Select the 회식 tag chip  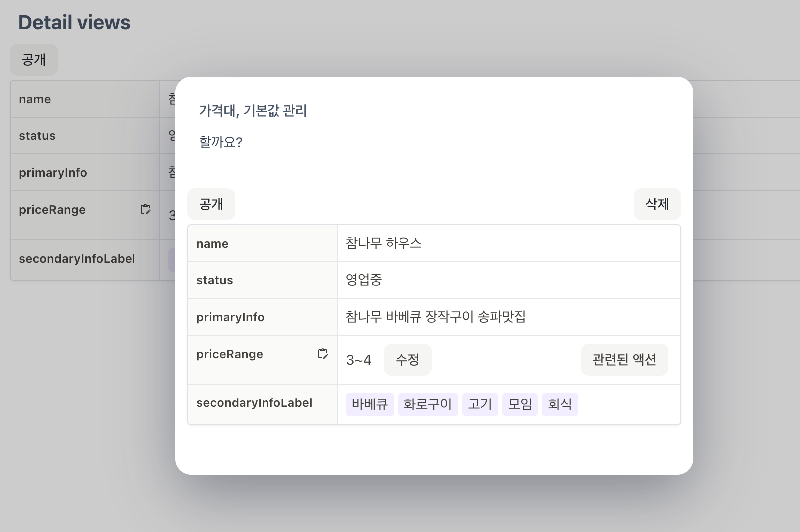tap(560, 404)
